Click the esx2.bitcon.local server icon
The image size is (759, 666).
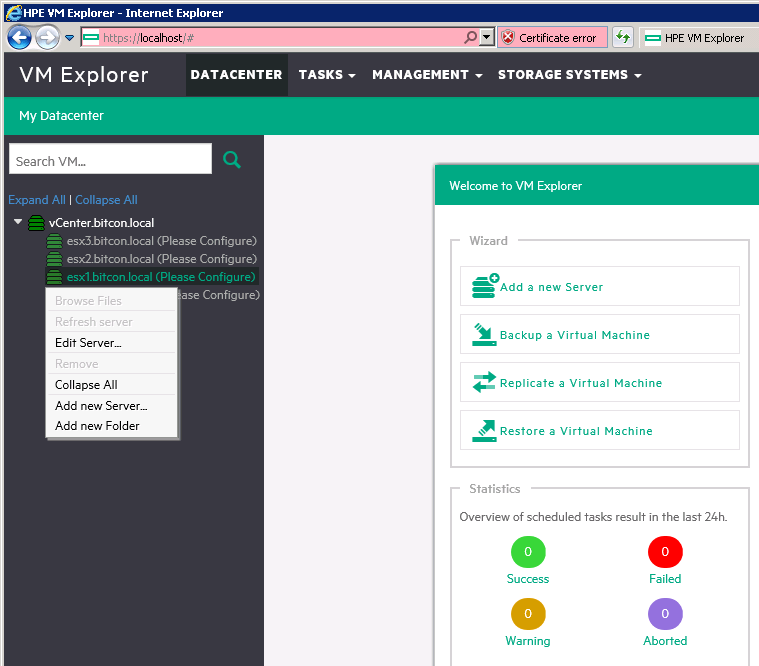point(54,259)
